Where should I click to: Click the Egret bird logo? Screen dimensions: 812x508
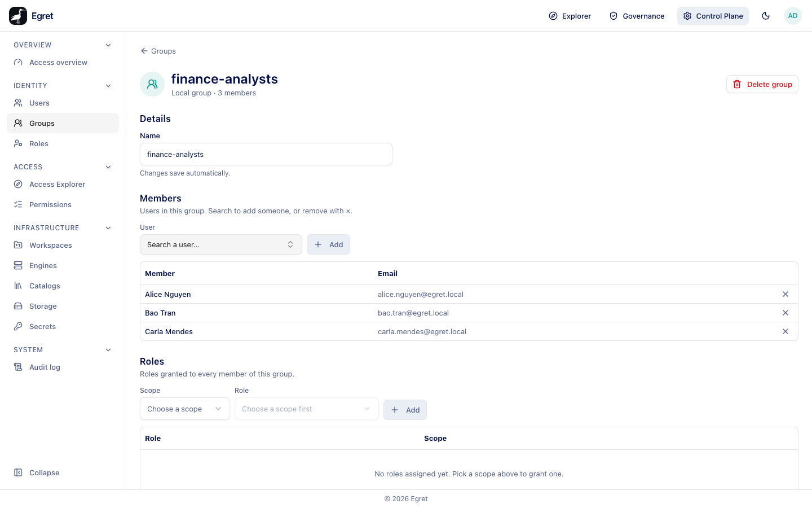(x=18, y=16)
